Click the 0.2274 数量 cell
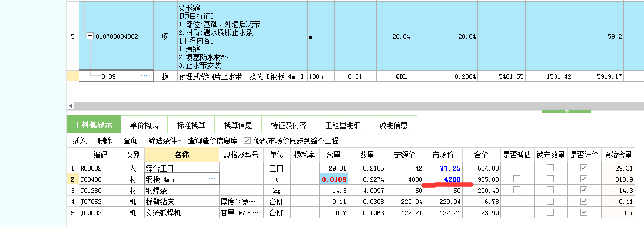Image resolution: width=644 pixels, height=227 pixels. click(x=367, y=179)
